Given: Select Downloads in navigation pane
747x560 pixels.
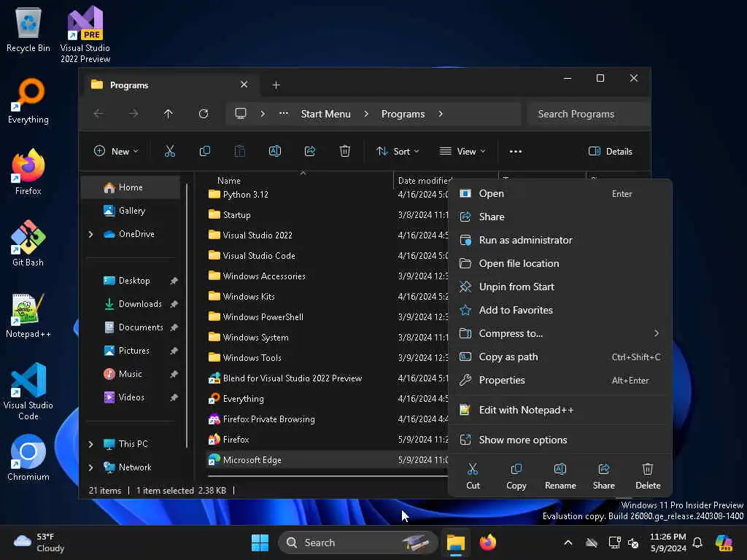Looking at the screenshot, I should click(131, 304).
